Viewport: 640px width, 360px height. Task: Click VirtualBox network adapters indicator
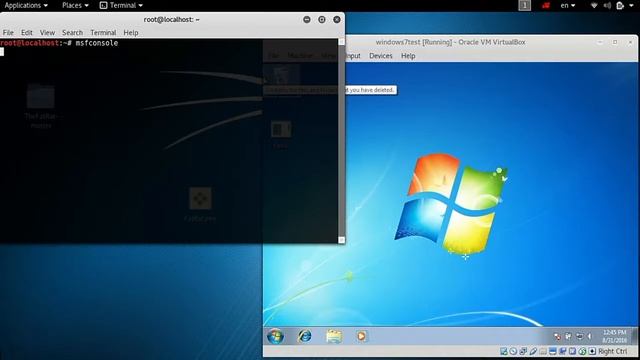click(x=523, y=351)
